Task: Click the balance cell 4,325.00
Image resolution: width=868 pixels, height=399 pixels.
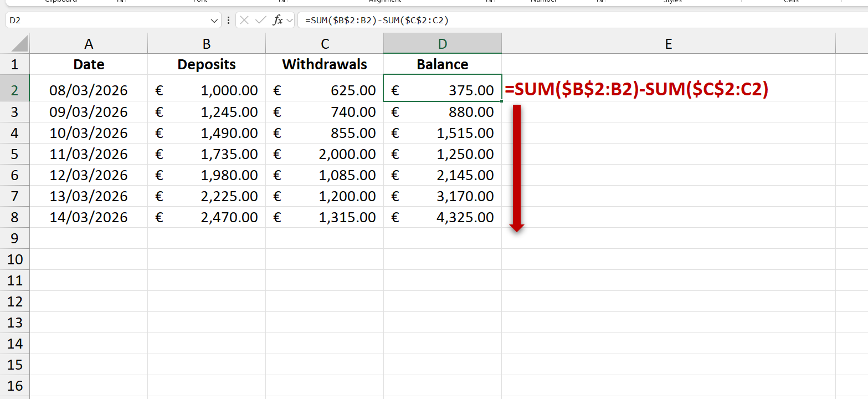Action: 443,217
